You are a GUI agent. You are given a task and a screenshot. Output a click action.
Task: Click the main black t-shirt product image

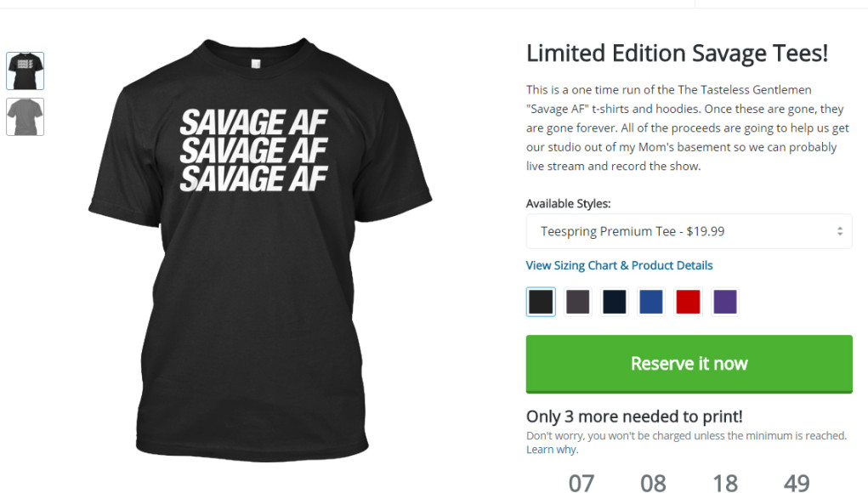click(260, 250)
